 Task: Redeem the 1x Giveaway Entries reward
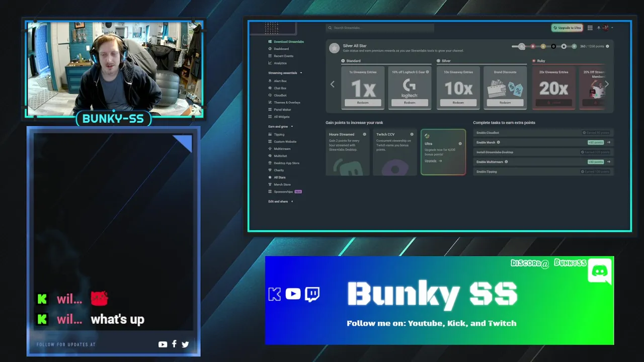click(363, 103)
